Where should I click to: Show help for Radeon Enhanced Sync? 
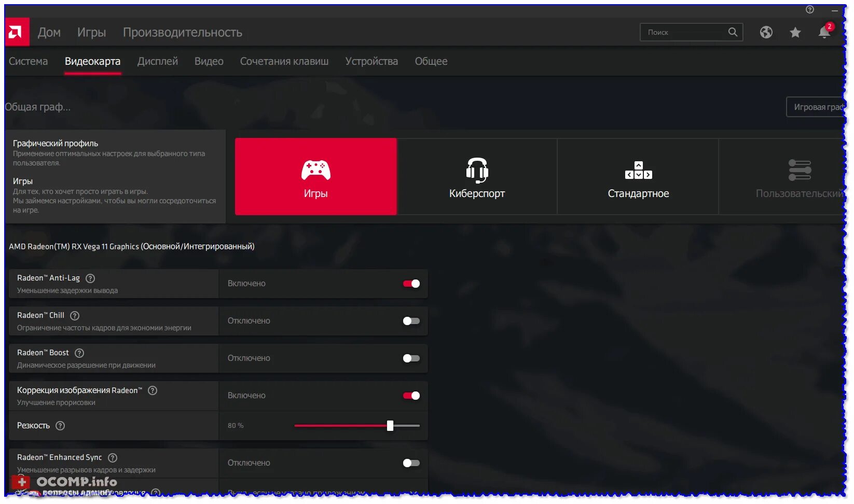point(113,458)
